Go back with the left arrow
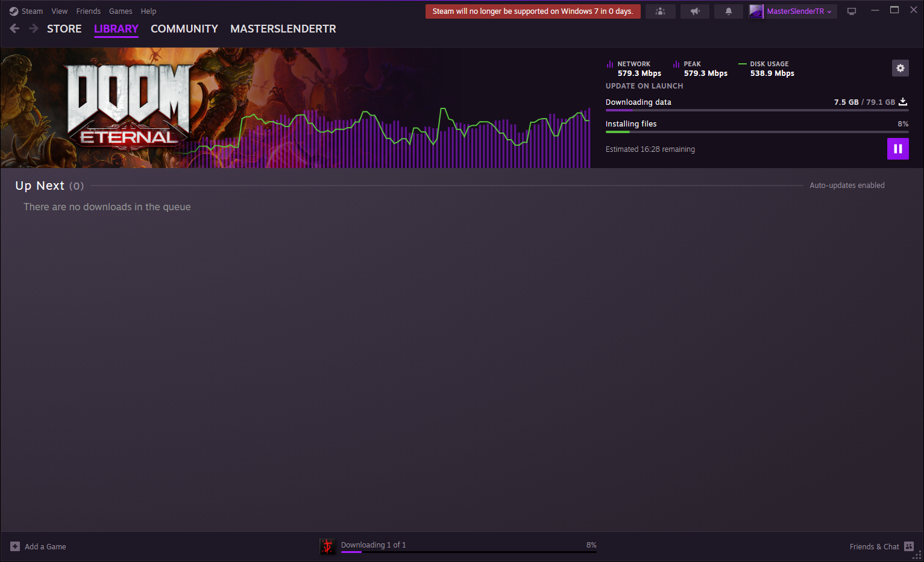This screenshot has height=562, width=924. [x=15, y=28]
